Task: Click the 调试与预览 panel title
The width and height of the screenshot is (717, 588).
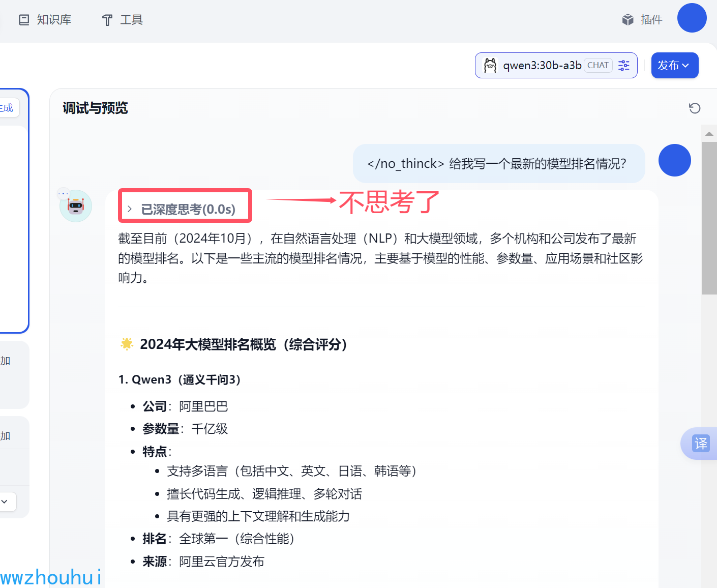Action: coord(95,108)
